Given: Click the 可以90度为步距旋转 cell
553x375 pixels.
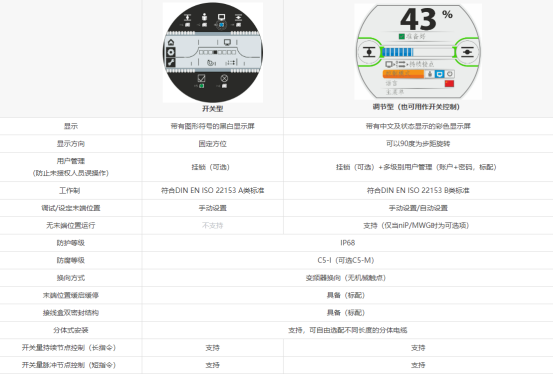Looking at the screenshot, I should click(x=418, y=144).
